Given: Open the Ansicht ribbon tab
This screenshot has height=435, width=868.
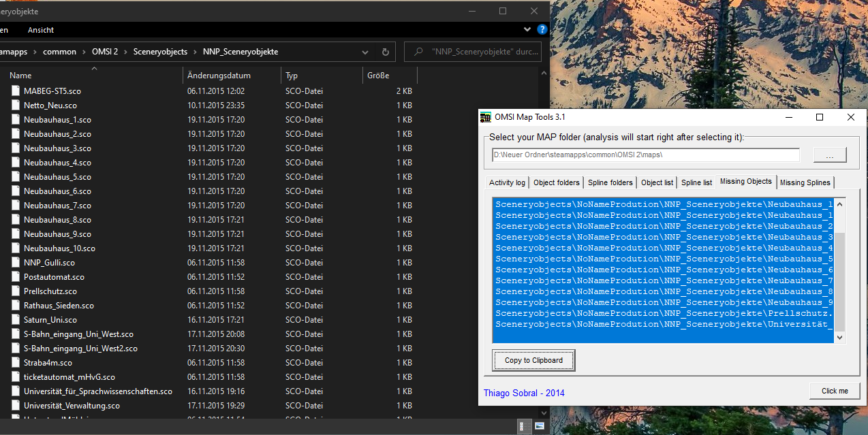Looking at the screenshot, I should tap(41, 30).
